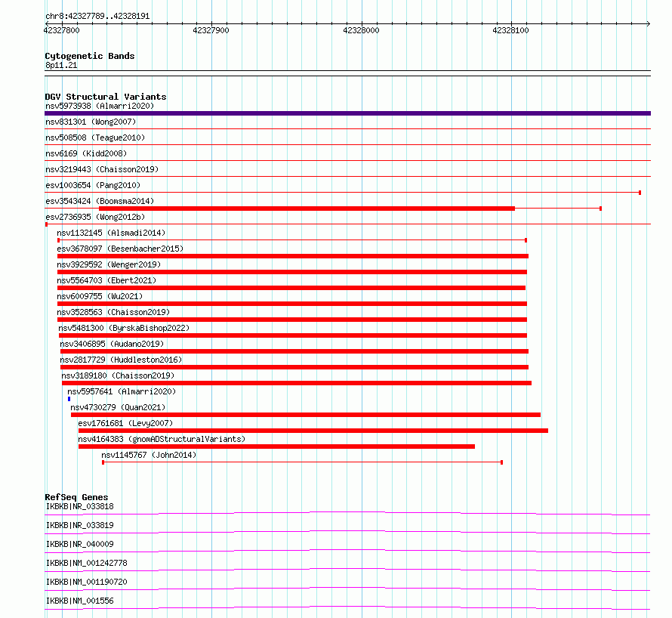Select the IKBKB|NM_001556 gene label

click(80, 601)
